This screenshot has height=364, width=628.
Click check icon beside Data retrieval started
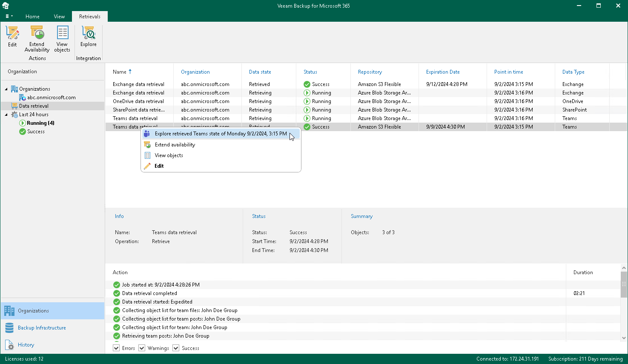point(117,302)
